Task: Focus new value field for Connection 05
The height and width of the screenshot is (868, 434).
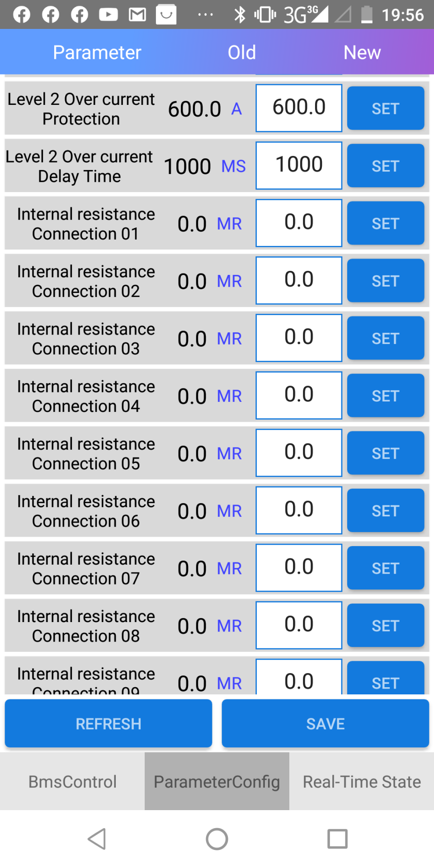Action: pyautogui.click(x=299, y=453)
